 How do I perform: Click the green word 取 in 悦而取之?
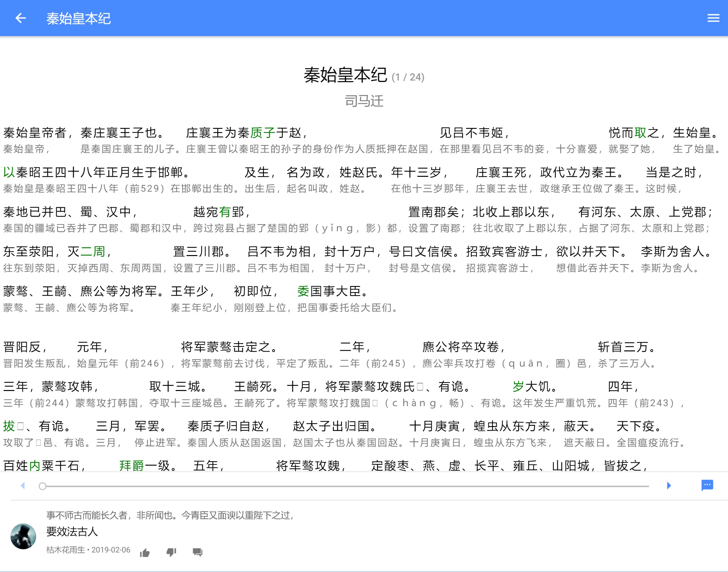(x=640, y=133)
